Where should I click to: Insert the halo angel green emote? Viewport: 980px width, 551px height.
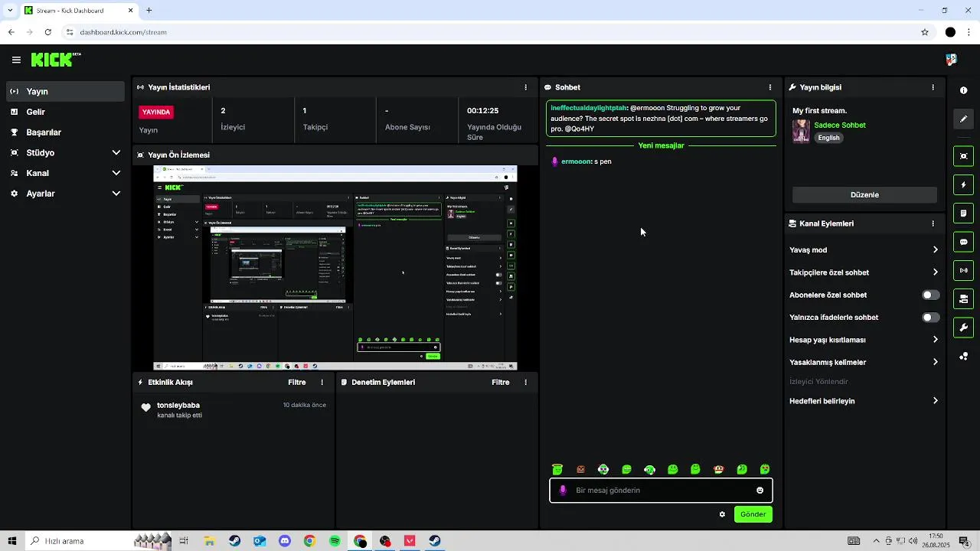pyautogui.click(x=557, y=469)
